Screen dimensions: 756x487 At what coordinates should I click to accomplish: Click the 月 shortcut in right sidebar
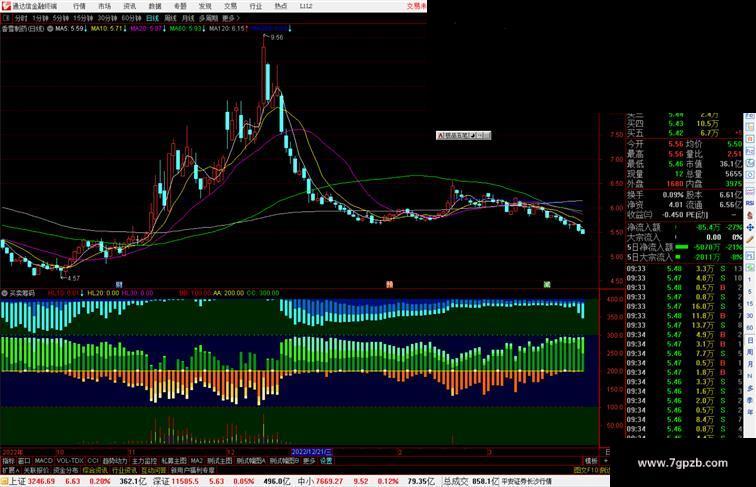click(750, 364)
